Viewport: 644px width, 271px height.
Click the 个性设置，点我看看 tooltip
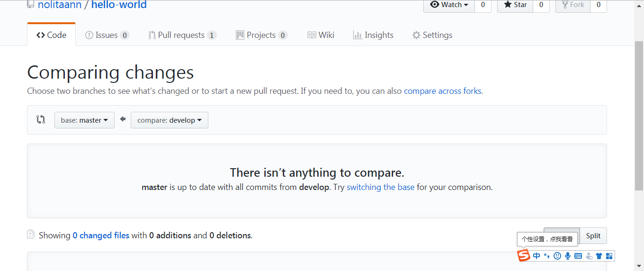click(x=547, y=239)
